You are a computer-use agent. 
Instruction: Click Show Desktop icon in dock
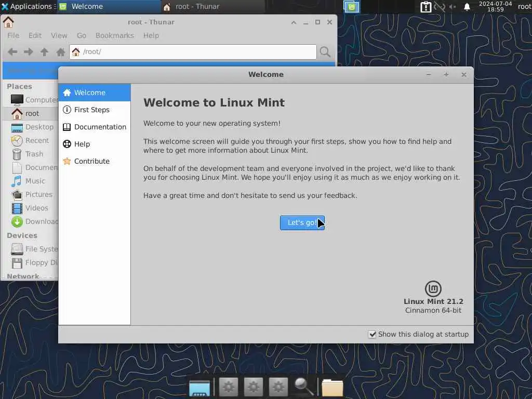pos(199,388)
